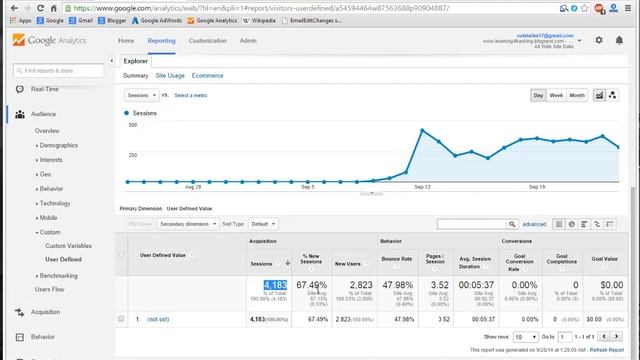Open the account selector dropdown arrow

(x=579, y=41)
